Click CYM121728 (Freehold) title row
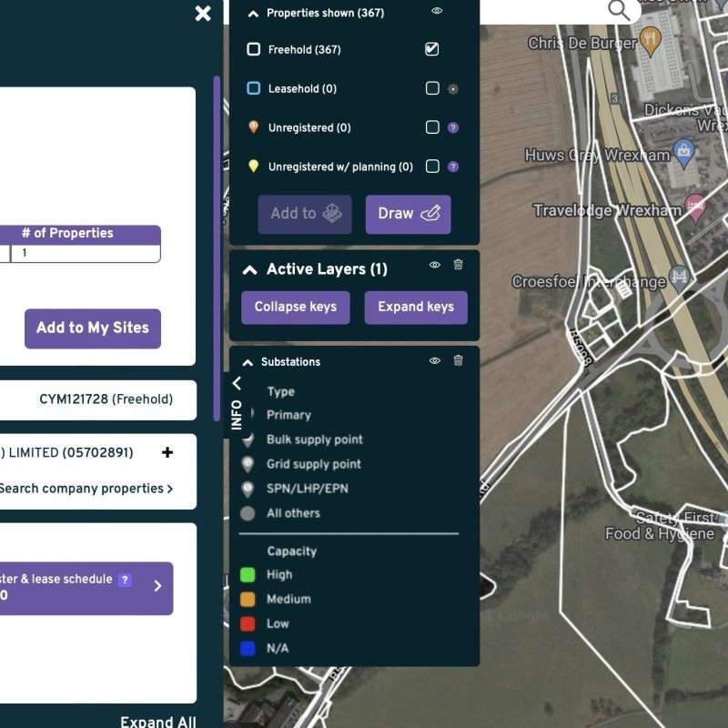 pos(98,399)
